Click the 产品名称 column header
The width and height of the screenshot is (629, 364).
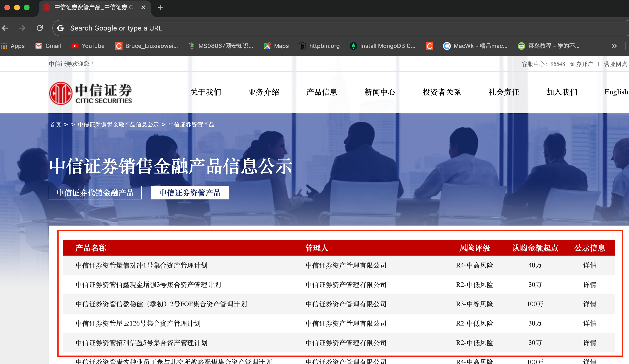click(x=91, y=248)
